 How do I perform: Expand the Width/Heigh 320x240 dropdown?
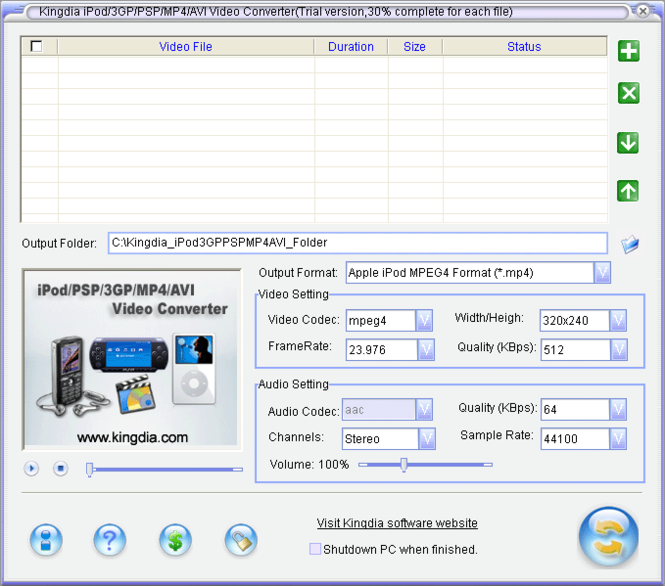coord(618,321)
